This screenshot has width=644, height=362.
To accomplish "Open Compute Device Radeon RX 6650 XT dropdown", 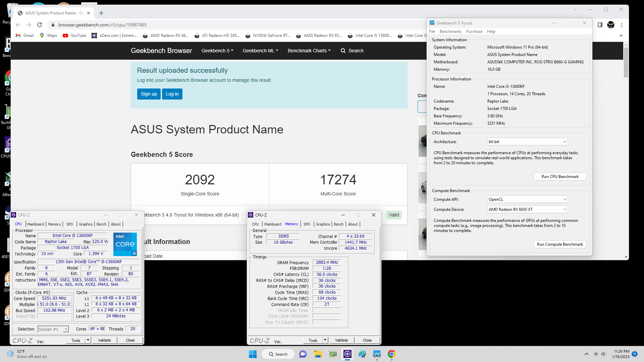I will point(527,209).
